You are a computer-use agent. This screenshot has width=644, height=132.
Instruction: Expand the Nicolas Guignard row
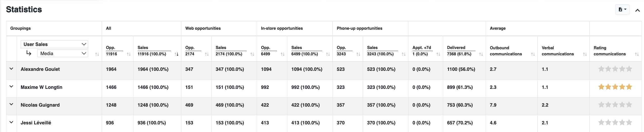coord(11,104)
